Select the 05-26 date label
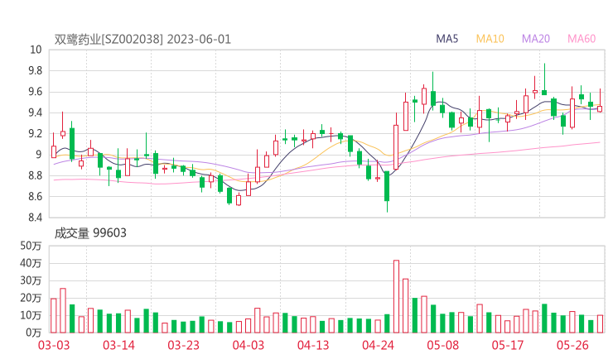This screenshot has height=364, width=613. click(x=572, y=345)
